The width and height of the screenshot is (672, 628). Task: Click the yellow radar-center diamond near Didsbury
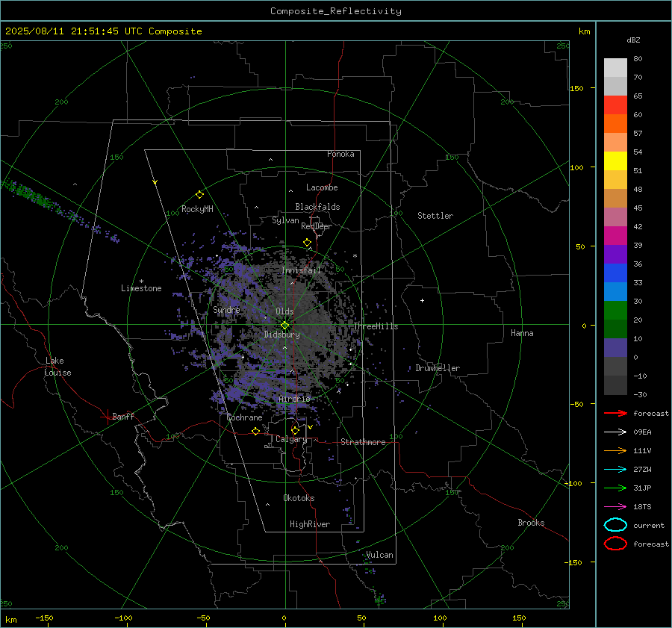click(x=285, y=326)
